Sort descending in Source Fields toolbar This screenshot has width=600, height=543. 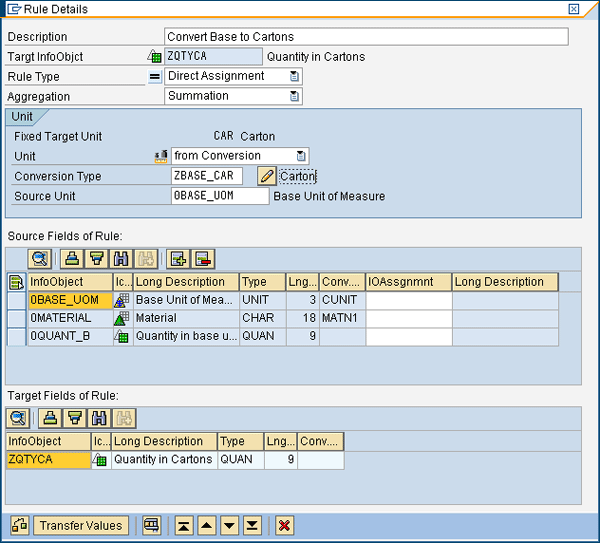[96, 259]
